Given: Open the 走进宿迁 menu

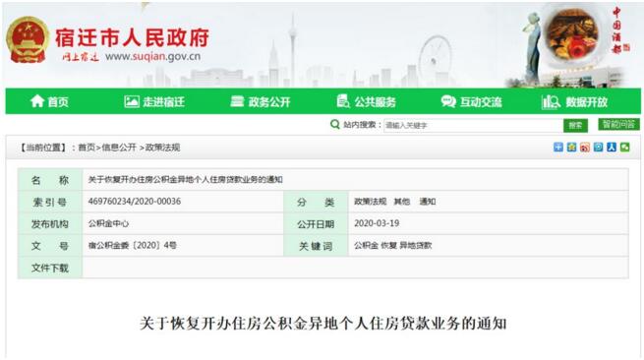Looking at the screenshot, I should coord(154,101).
